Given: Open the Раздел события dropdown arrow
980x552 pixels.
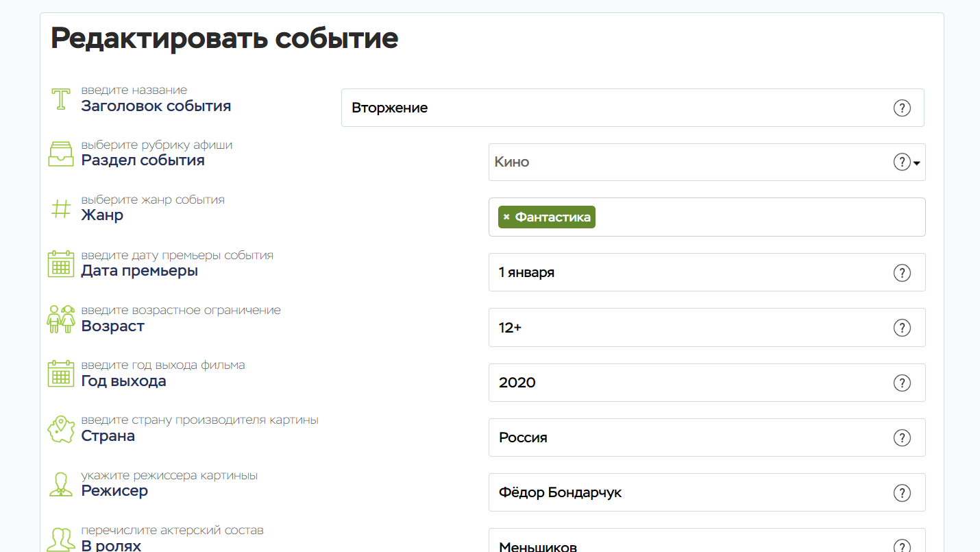Looking at the screenshot, I should (917, 163).
